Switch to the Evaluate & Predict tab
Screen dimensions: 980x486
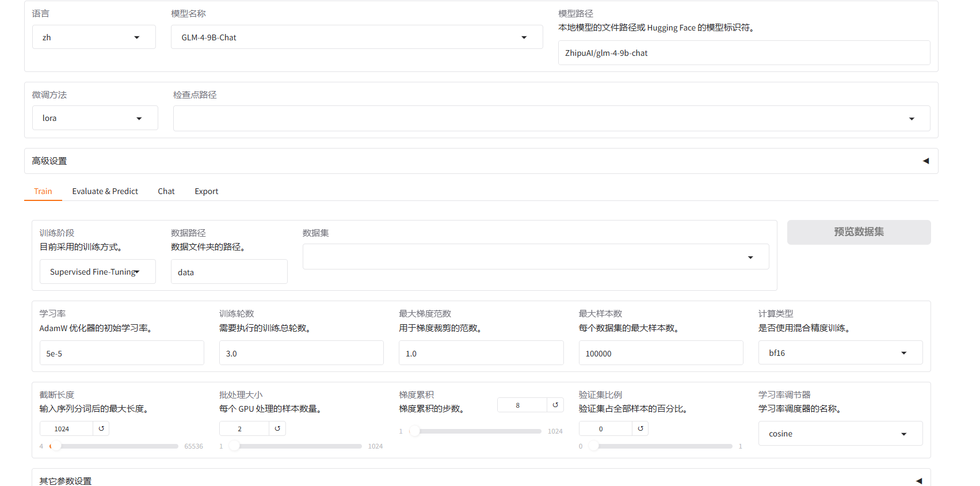[105, 191]
